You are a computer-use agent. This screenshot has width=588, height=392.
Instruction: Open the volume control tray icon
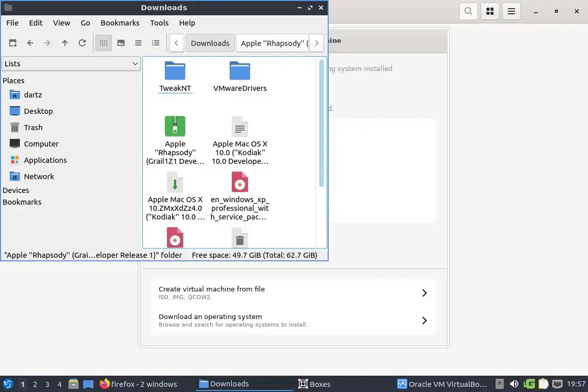point(514,384)
